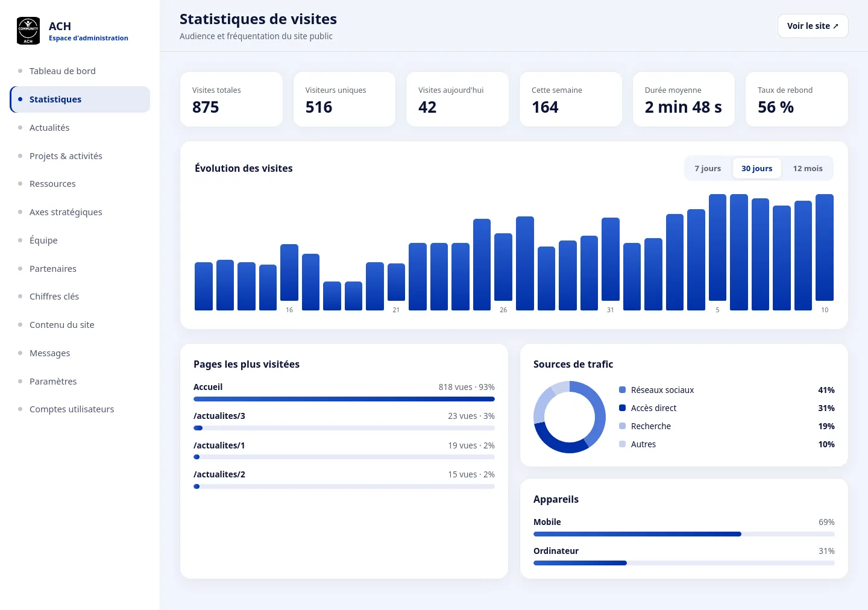Click the Visites aujourd'hui card

coord(458,99)
